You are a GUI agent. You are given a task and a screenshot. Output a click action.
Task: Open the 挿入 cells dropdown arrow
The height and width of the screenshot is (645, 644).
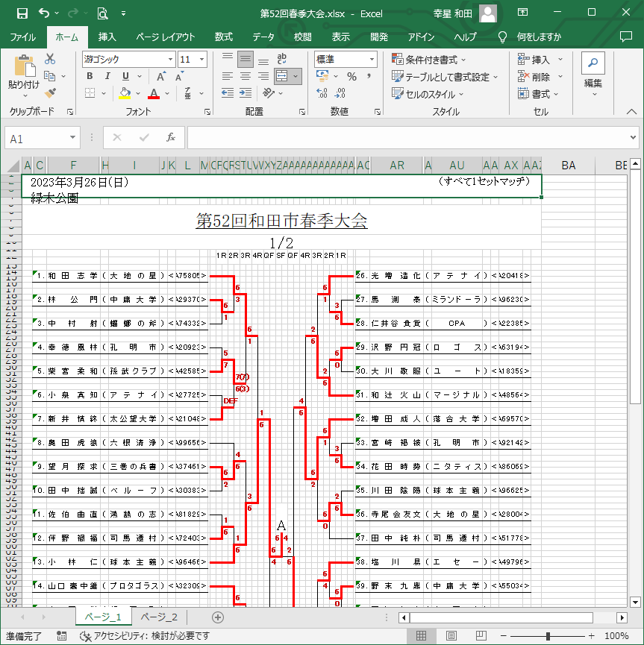pos(560,60)
